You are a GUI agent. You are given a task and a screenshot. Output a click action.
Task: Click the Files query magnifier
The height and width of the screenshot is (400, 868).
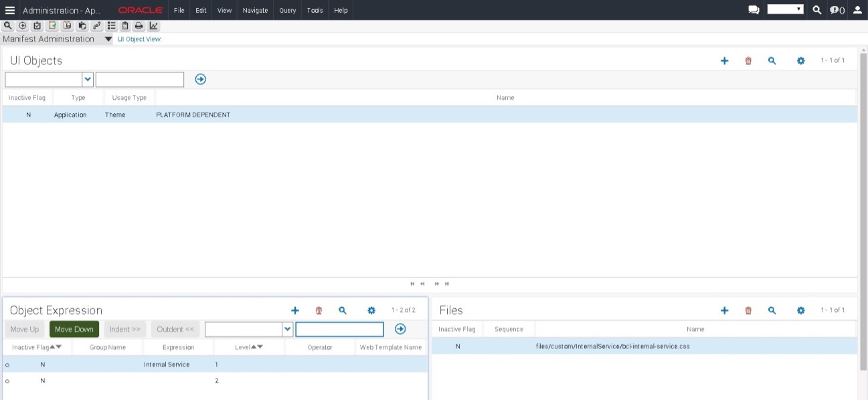pyautogui.click(x=772, y=311)
